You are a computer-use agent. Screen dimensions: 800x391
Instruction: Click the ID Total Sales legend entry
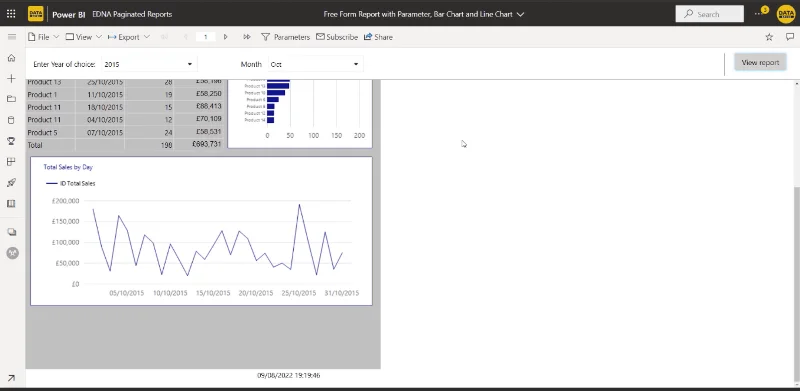click(x=70, y=183)
